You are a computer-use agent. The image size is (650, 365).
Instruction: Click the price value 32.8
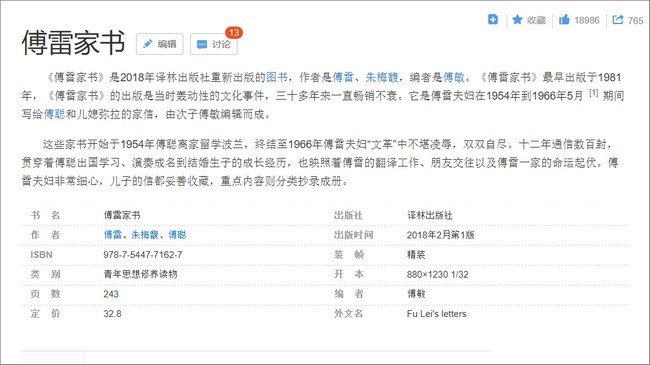click(112, 314)
